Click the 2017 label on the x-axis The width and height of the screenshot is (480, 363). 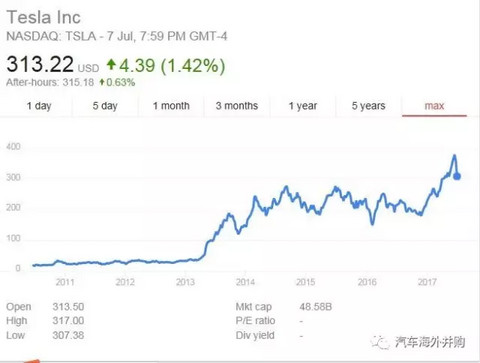click(427, 282)
